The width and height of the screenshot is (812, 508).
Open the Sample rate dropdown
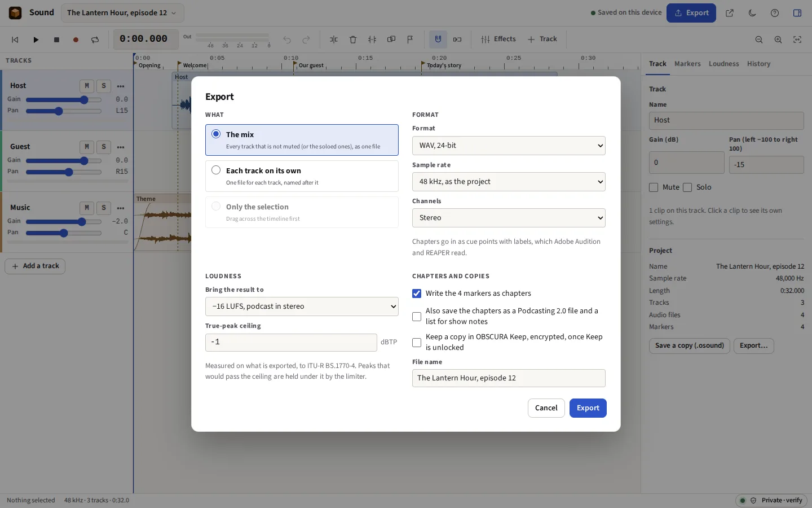pyautogui.click(x=509, y=182)
